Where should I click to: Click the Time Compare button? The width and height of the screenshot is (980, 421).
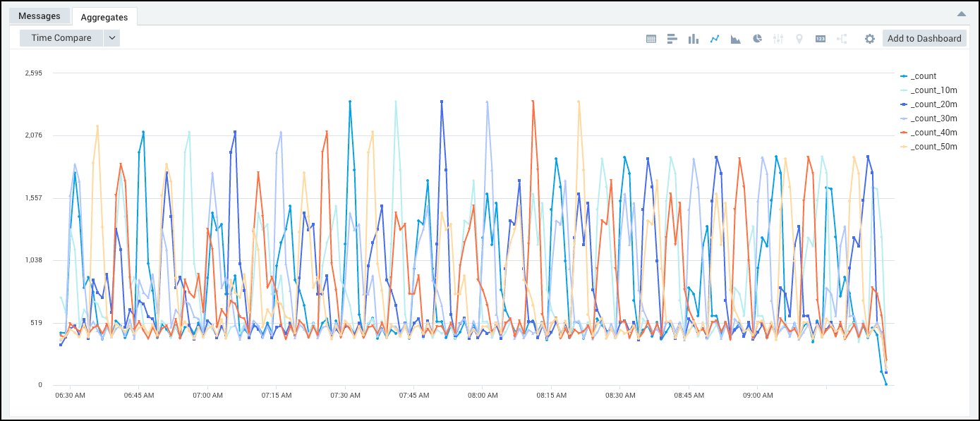[x=61, y=38]
